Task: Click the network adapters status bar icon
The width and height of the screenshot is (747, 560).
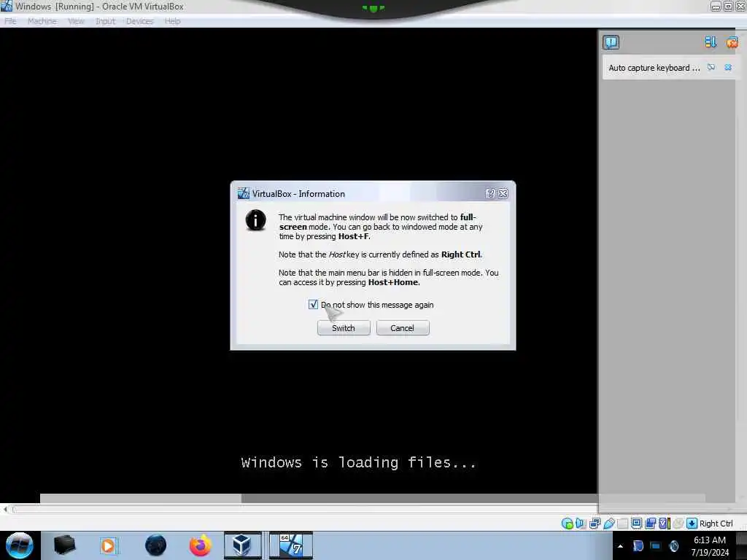Action: [595, 524]
